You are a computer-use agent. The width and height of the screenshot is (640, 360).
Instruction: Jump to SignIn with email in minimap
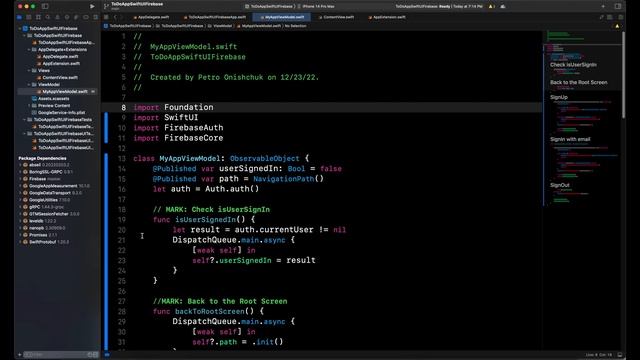click(570, 139)
